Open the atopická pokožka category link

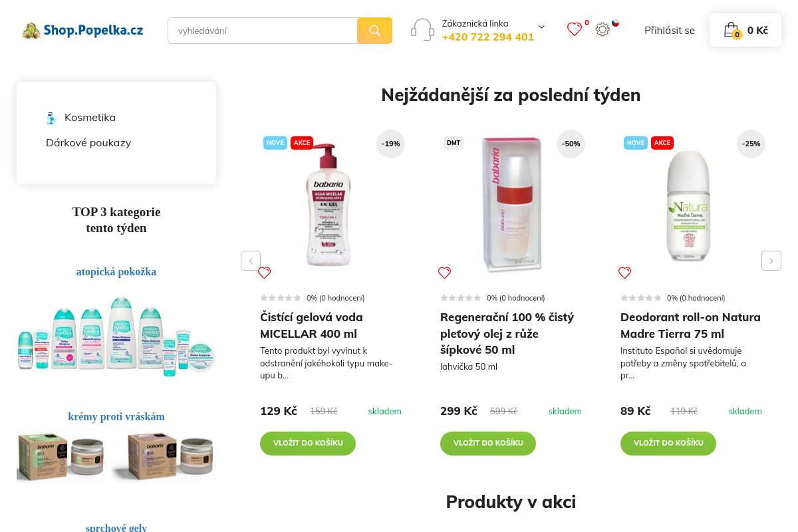[x=116, y=271]
